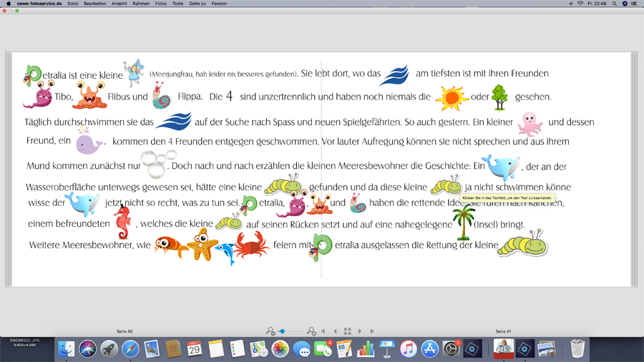
Task: Select the sun clipart on page
Action: (x=452, y=98)
